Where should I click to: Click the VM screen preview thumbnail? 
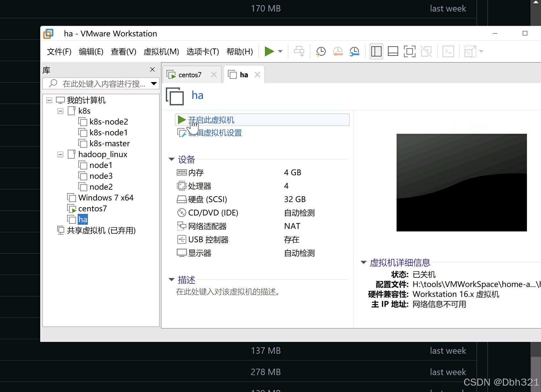point(461,183)
